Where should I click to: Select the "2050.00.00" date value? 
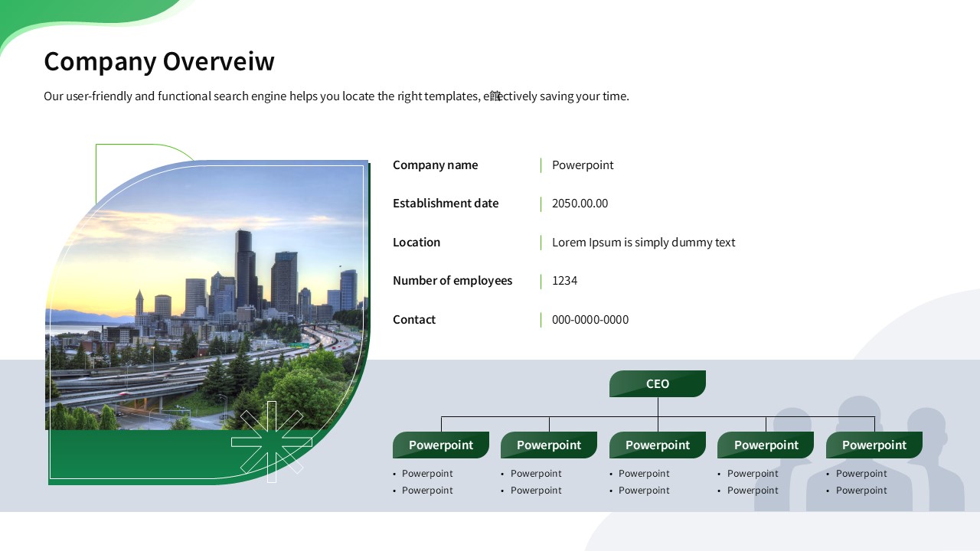click(x=580, y=204)
